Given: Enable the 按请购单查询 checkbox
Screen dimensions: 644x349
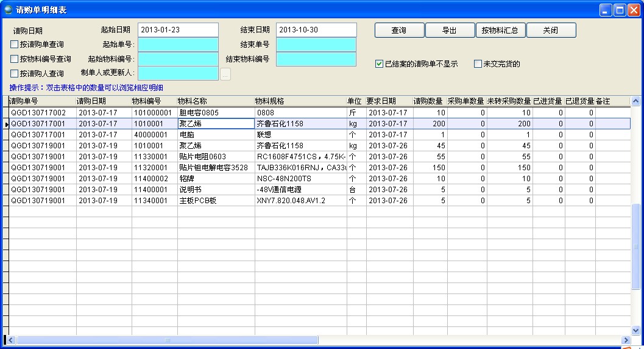Looking at the screenshot, I should tap(15, 45).
